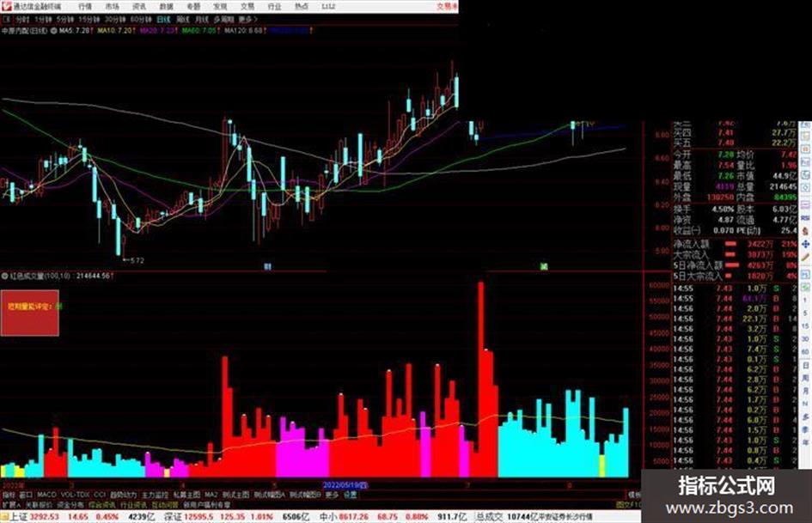
Task: Click the 设置 button in indicator bar
Action: [351, 495]
